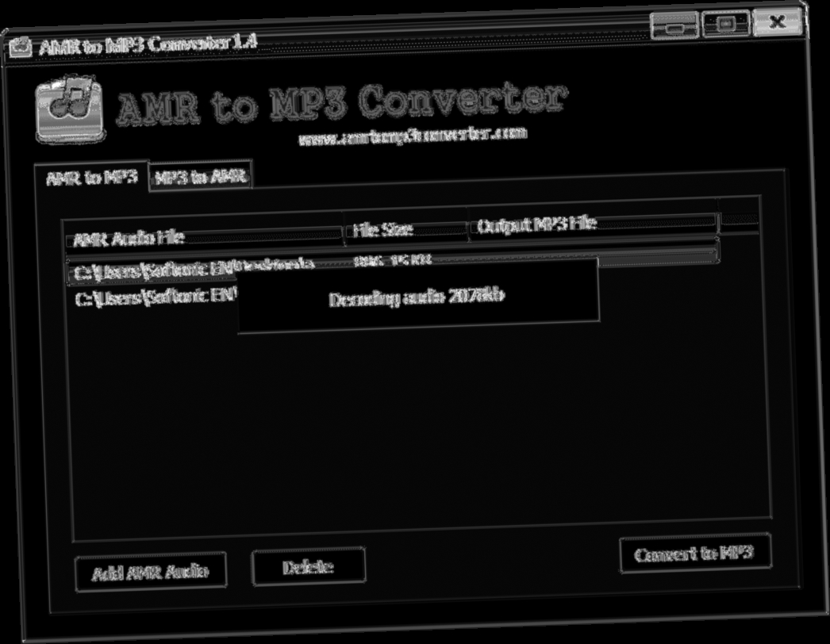Viewport: 830px width, 644px height.
Task: Click the AMR to MP3 Converter header graphic
Action: click(341, 102)
